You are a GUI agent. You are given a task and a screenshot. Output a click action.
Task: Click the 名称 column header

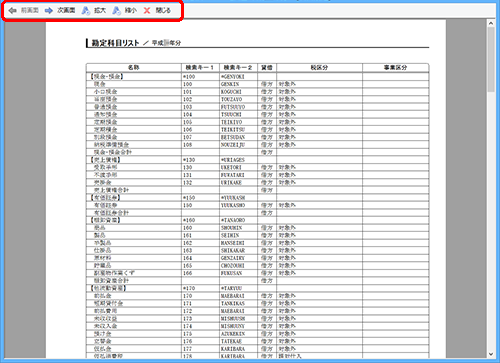point(134,68)
